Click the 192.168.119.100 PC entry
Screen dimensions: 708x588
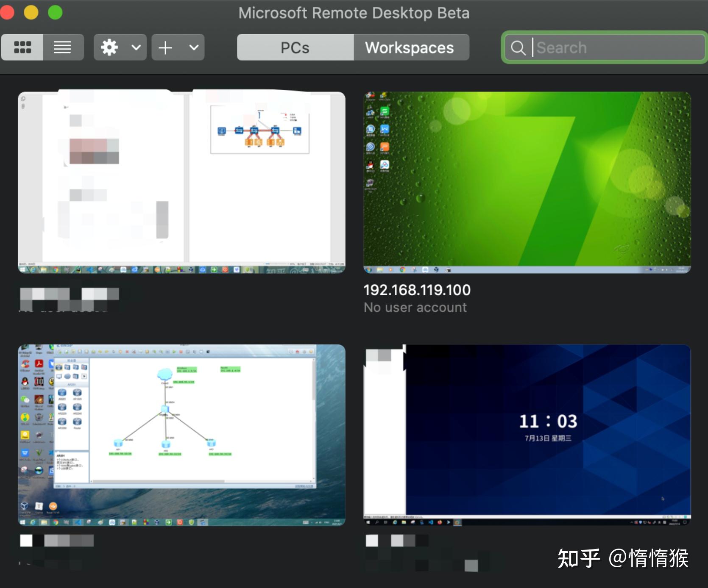click(417, 290)
